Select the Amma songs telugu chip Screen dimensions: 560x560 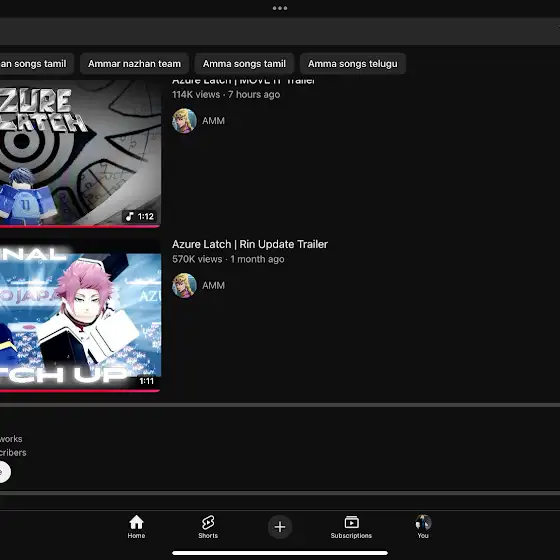pos(352,64)
